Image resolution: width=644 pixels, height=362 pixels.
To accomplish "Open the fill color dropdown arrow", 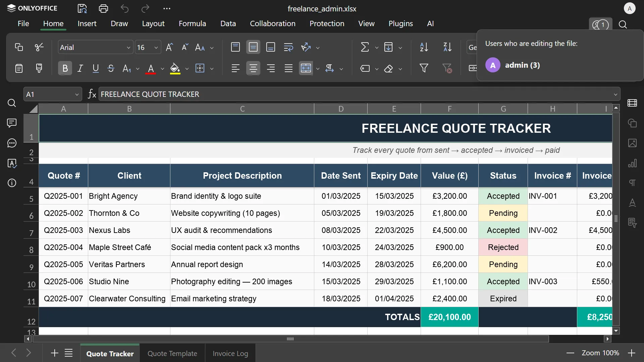I will pos(187,68).
